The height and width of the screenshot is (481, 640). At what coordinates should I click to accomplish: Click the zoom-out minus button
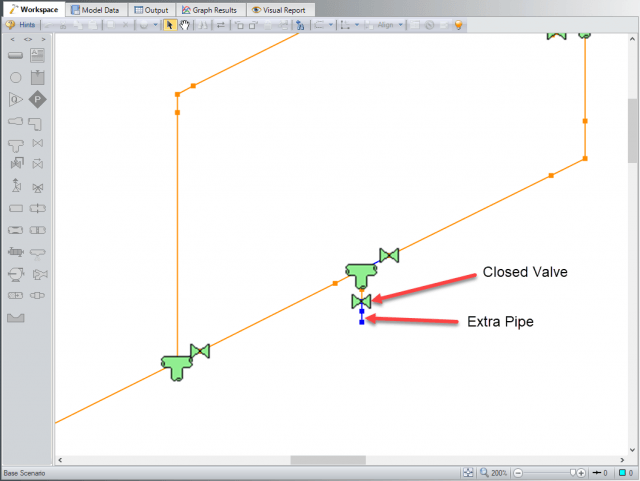[518, 473]
